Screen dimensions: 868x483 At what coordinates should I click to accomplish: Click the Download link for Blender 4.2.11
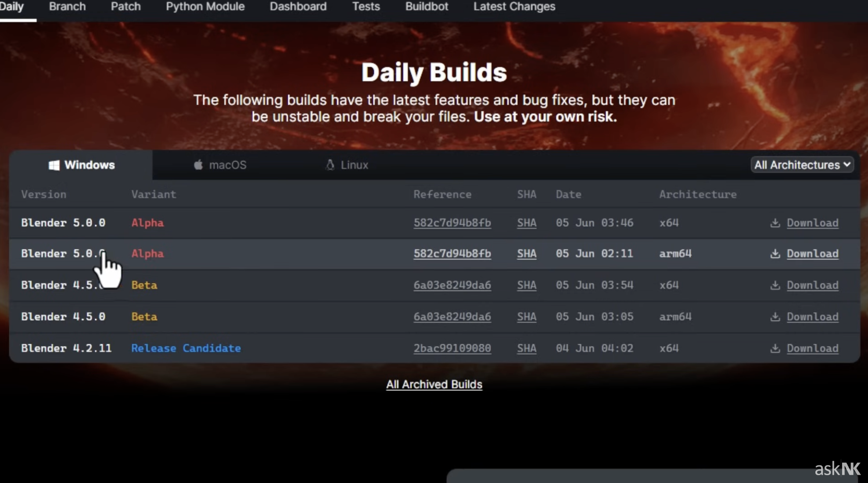click(x=812, y=348)
